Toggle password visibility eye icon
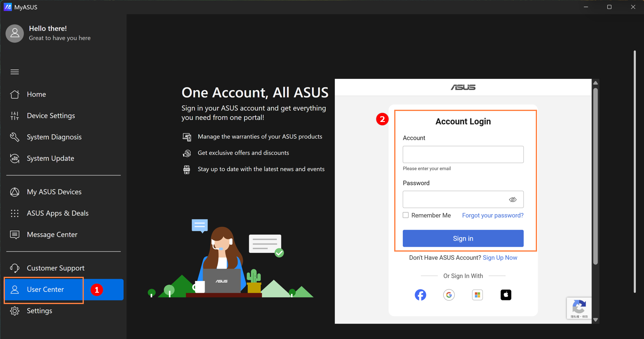This screenshot has height=339, width=644. tap(513, 200)
